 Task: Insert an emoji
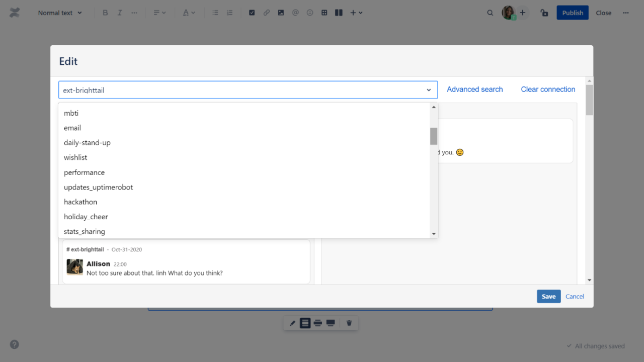coord(309,12)
